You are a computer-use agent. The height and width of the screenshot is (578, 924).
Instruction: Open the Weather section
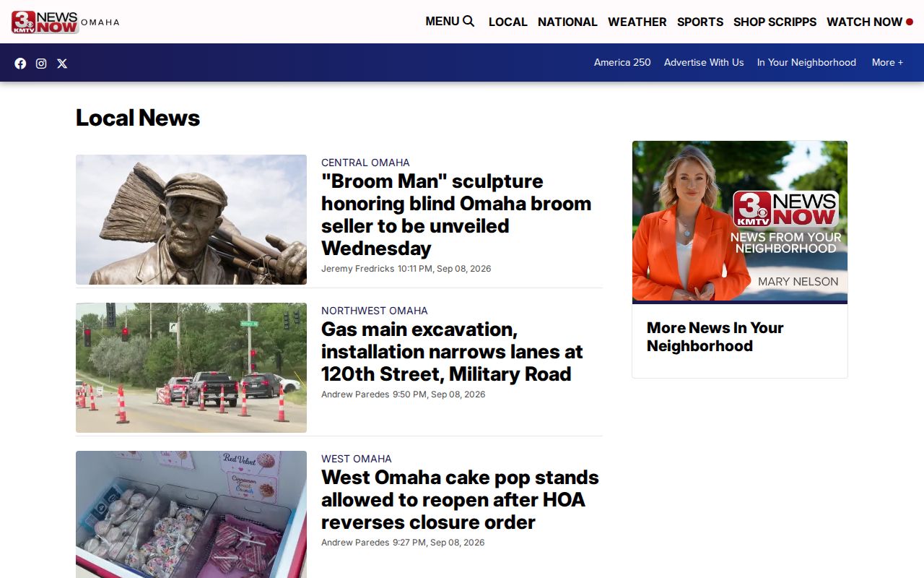click(x=637, y=22)
